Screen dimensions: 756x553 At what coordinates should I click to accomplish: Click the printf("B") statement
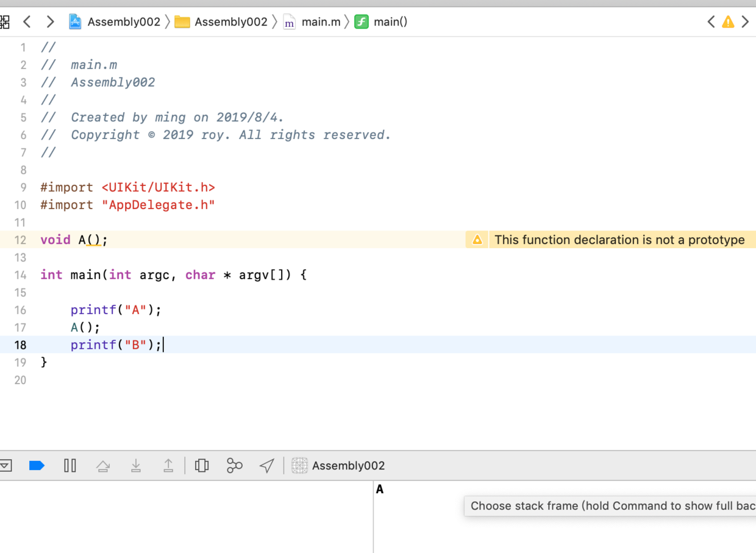pyautogui.click(x=116, y=344)
